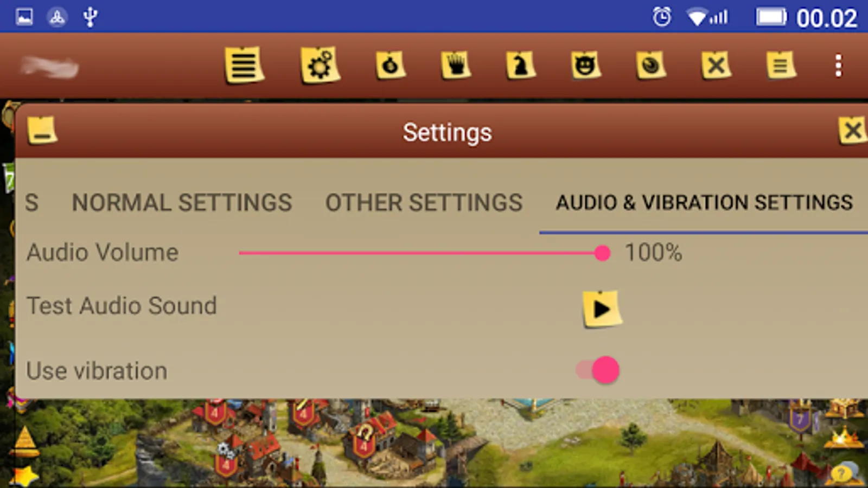This screenshot has height=488, width=868.
Task: Select the chess knight sticky-note icon
Action: pyautogui.click(x=521, y=66)
